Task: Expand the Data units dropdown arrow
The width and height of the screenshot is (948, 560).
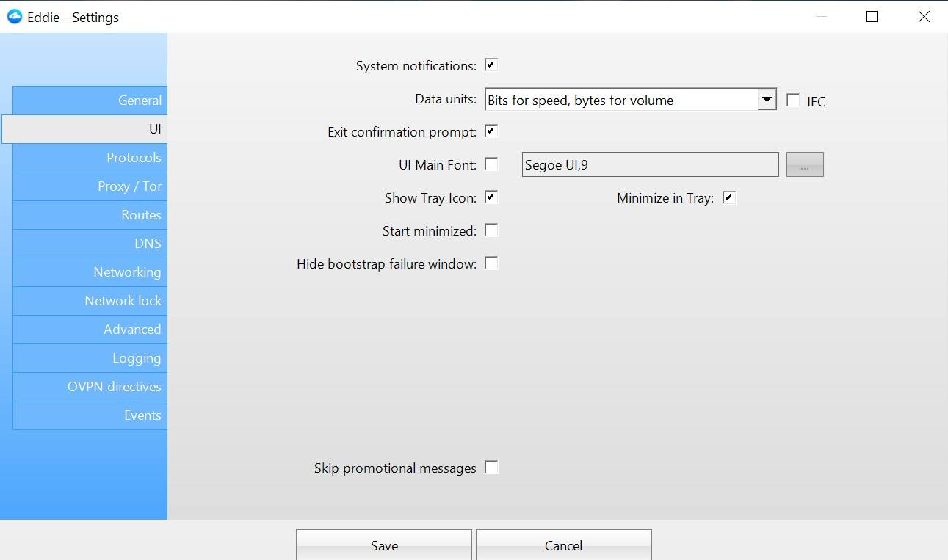Action: (x=767, y=99)
